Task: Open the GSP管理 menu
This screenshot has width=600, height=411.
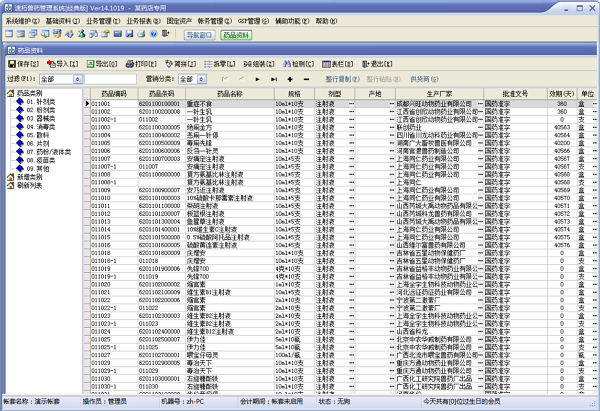Action: pyautogui.click(x=253, y=21)
